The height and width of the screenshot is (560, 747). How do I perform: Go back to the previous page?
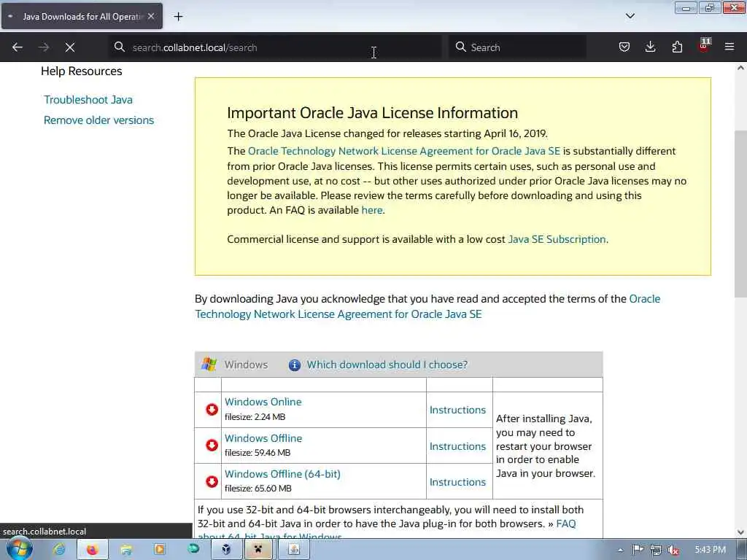point(18,47)
